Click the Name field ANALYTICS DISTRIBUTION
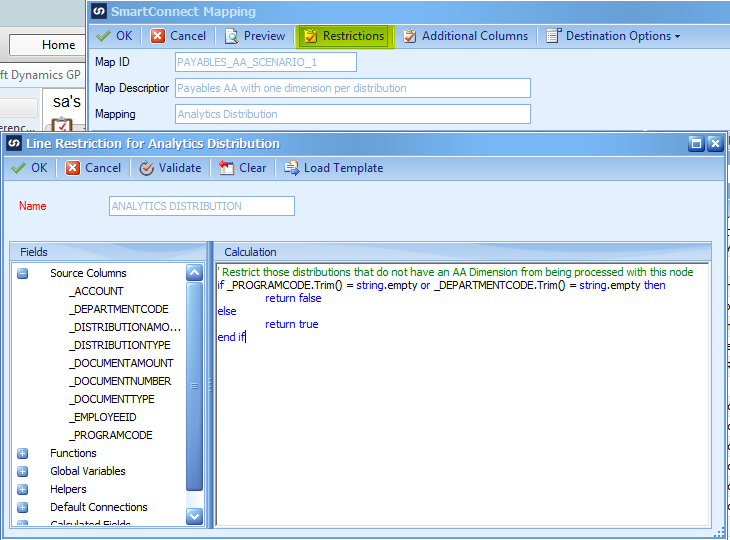 pos(202,206)
